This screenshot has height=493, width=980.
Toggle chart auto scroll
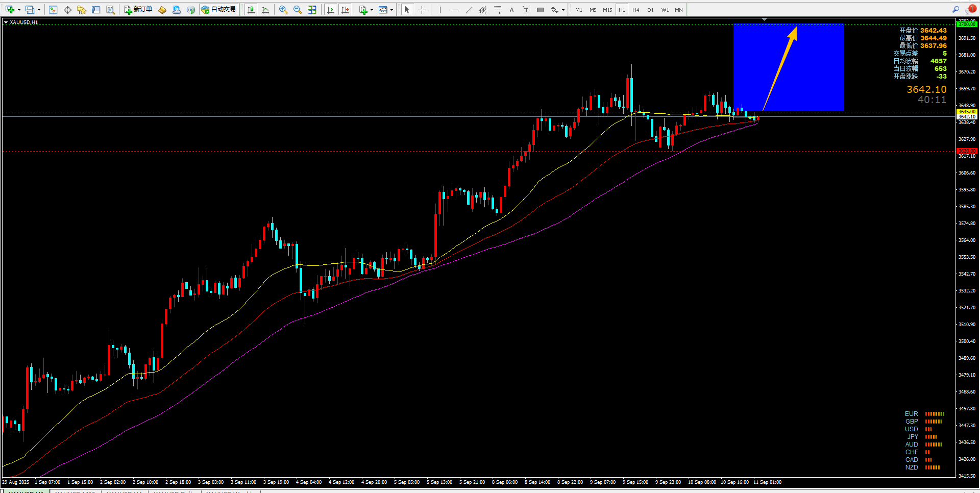point(331,10)
